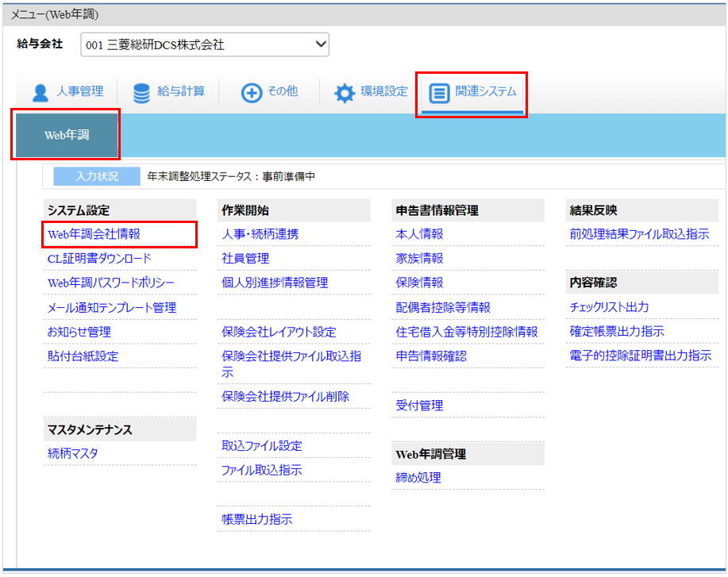Open 保険会社レイアウト設定 link
This screenshot has height=577, width=728.
coord(279,332)
